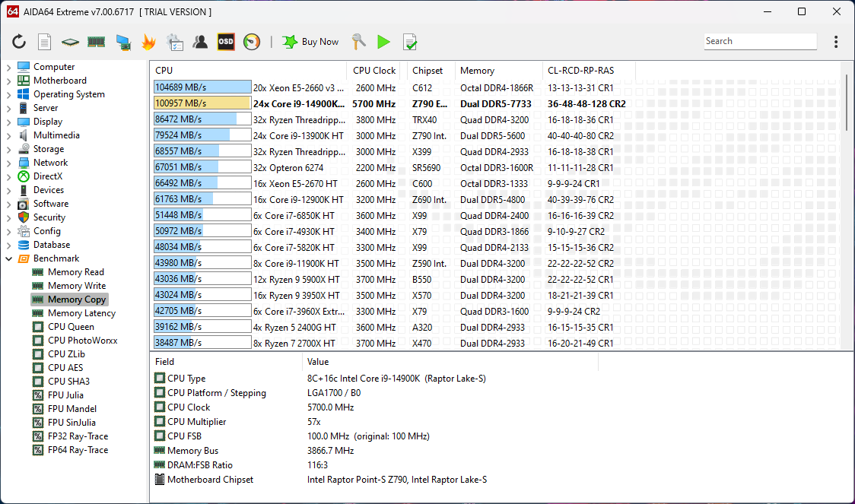Screen dimensions: 855x504
Task: Click the motherboard chip toolbar icon
Action: tap(70, 42)
